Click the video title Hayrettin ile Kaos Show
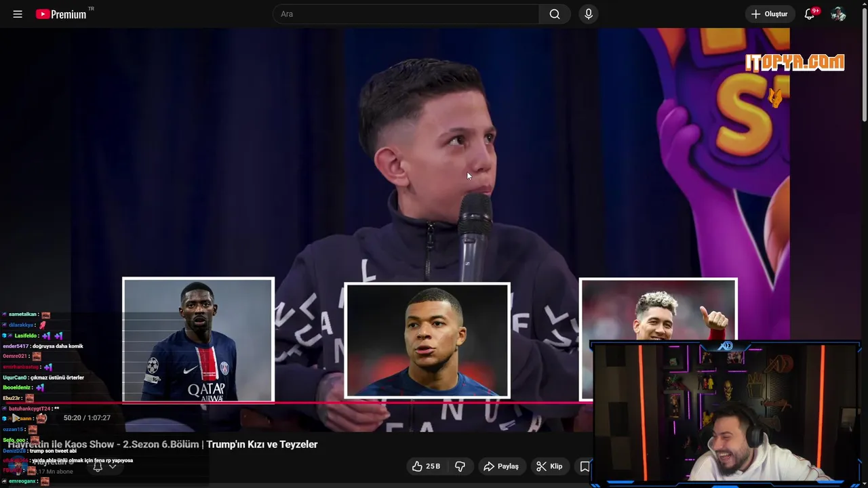The width and height of the screenshot is (868, 488). (x=163, y=445)
